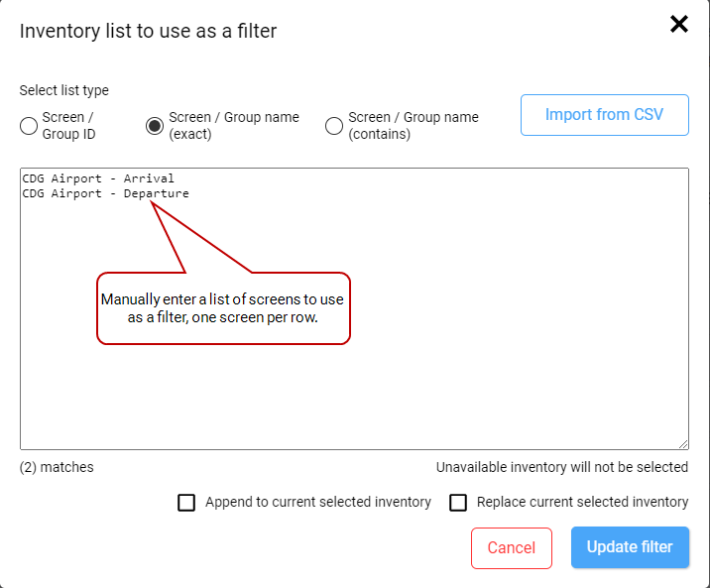Tick the Append to current selected inventory checkbox
This screenshot has height=588, width=710.
click(186, 503)
